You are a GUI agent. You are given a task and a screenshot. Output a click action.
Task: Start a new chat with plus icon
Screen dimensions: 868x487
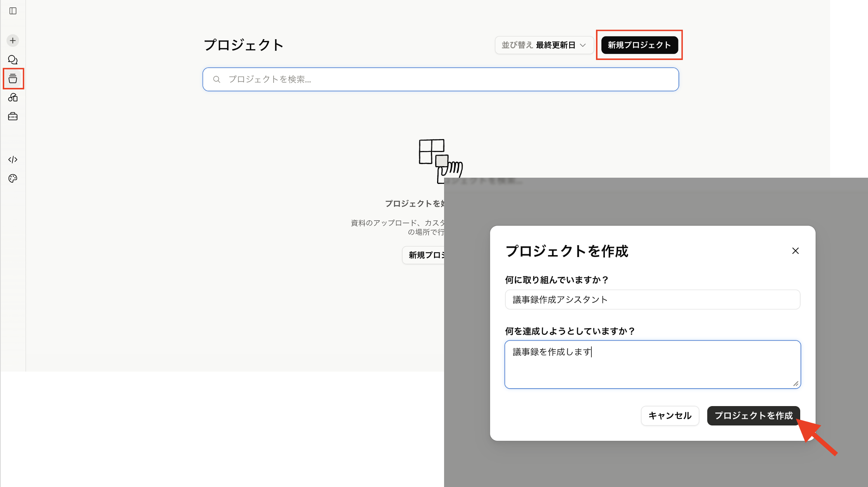[x=13, y=41]
